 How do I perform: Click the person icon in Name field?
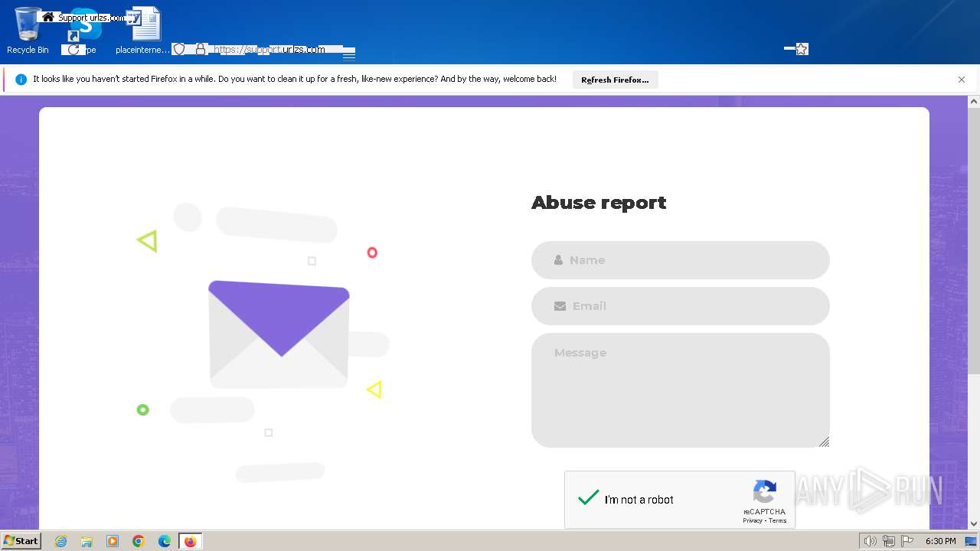pyautogui.click(x=559, y=260)
